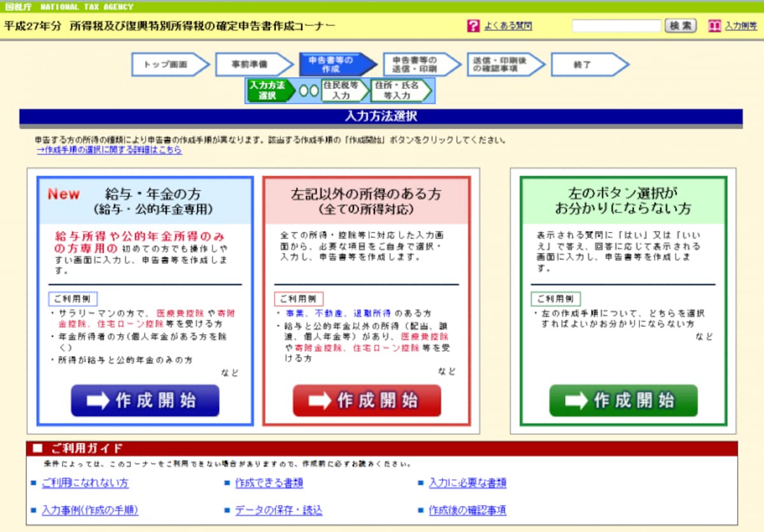
Task: Click the red New label
Action: click(x=64, y=195)
